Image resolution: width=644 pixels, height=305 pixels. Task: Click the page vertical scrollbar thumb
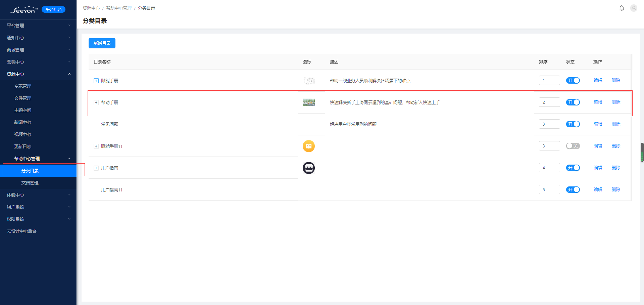[642, 152]
